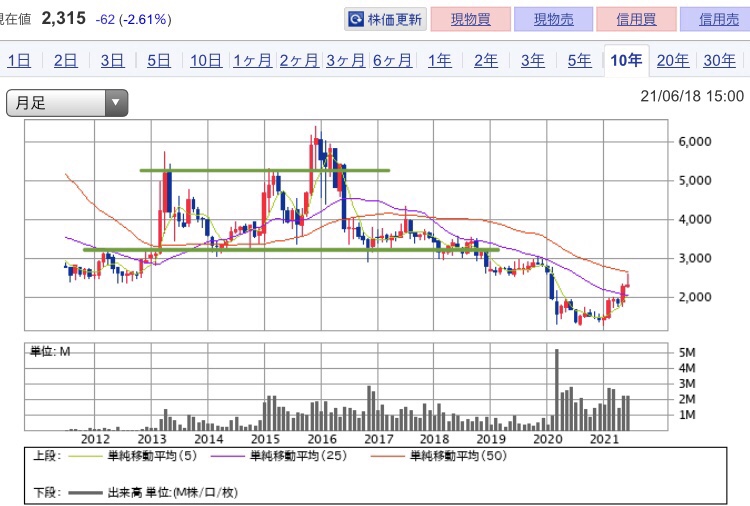Click the tallest 2020 volume bar
The width and height of the screenshot is (750, 506).
pyautogui.click(x=557, y=390)
